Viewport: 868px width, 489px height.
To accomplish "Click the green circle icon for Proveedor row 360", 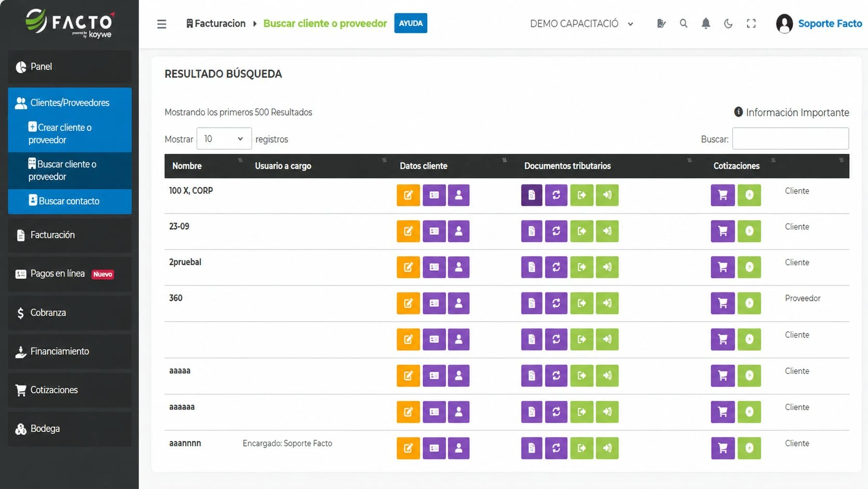I will 749,303.
